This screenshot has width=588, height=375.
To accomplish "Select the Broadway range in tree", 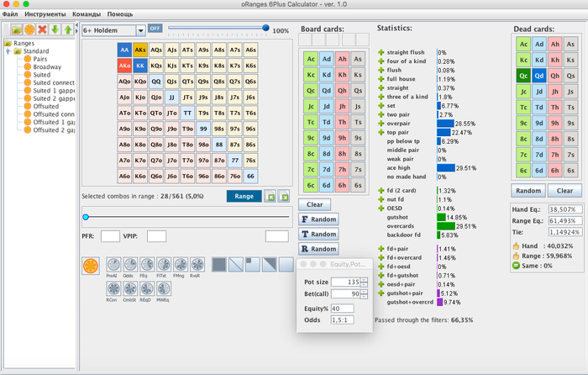I will click(x=47, y=66).
